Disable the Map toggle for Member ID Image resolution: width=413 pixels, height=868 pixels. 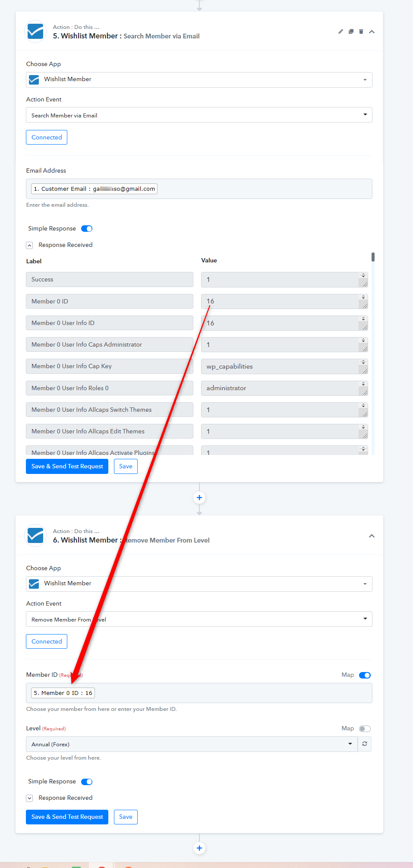click(365, 675)
